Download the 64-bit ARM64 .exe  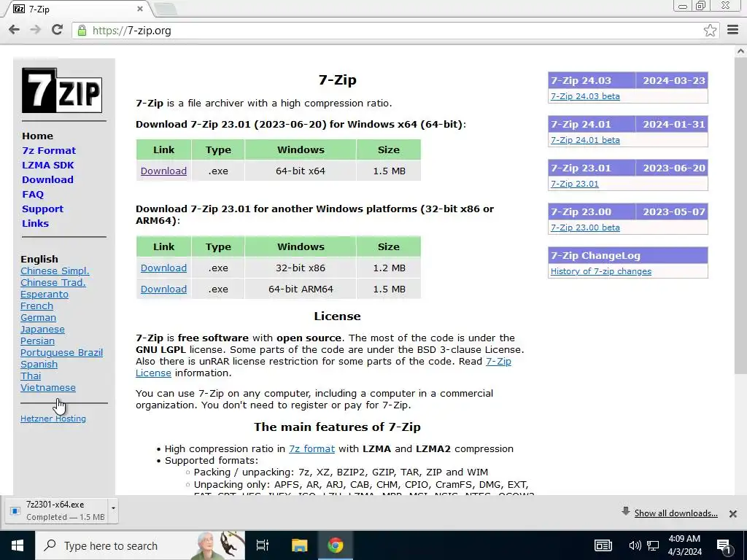(163, 289)
